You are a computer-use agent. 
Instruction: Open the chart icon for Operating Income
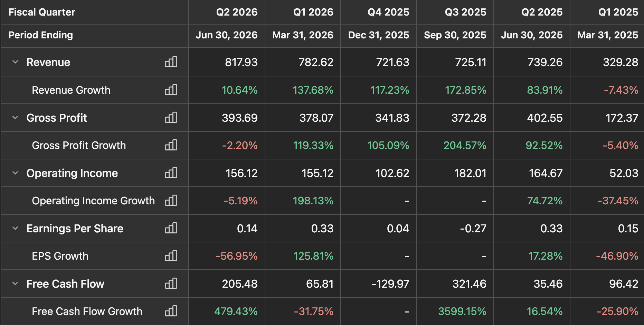(x=171, y=173)
